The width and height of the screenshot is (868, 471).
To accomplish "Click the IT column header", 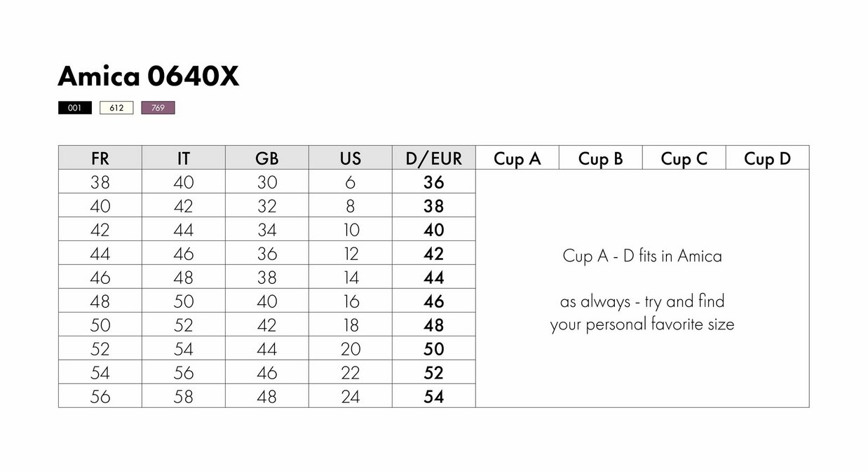I will (184, 158).
